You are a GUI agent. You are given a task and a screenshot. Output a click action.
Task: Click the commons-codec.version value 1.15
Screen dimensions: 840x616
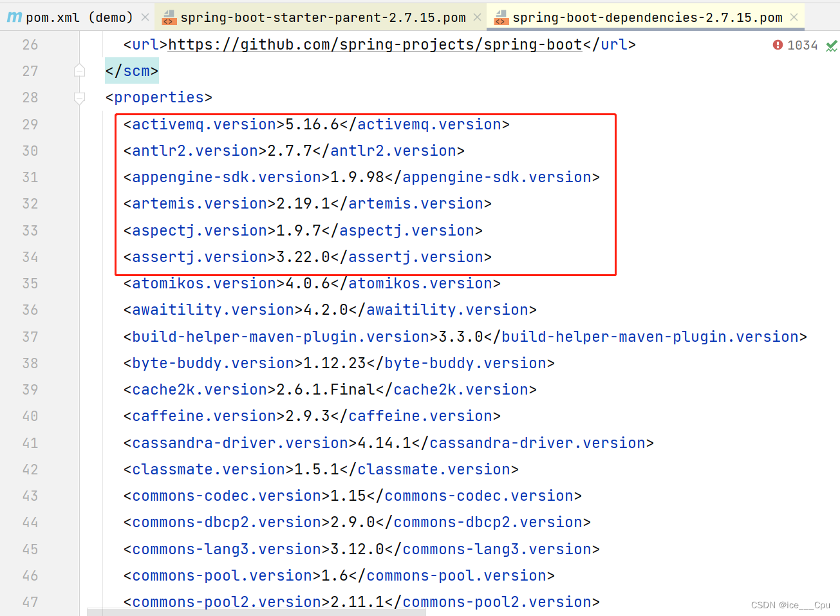click(348, 496)
